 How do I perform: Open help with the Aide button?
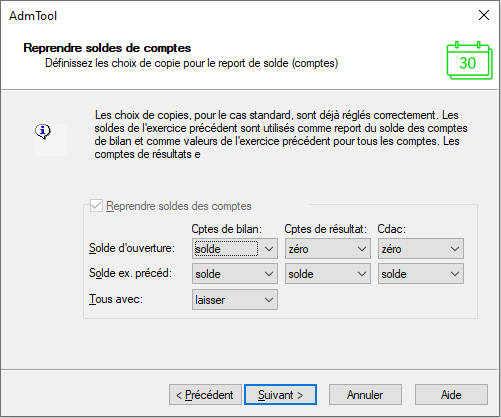451,395
